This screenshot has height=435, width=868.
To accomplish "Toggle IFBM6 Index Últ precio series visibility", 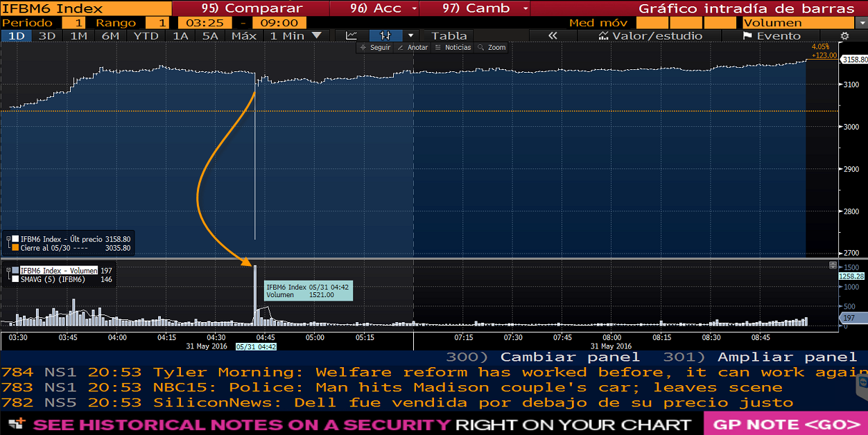I will pyautogui.click(x=15, y=238).
